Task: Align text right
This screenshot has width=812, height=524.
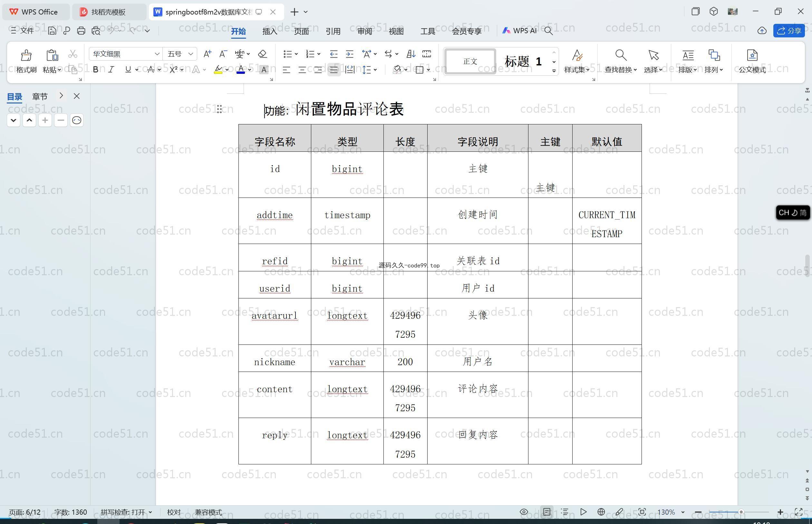Action: click(318, 70)
